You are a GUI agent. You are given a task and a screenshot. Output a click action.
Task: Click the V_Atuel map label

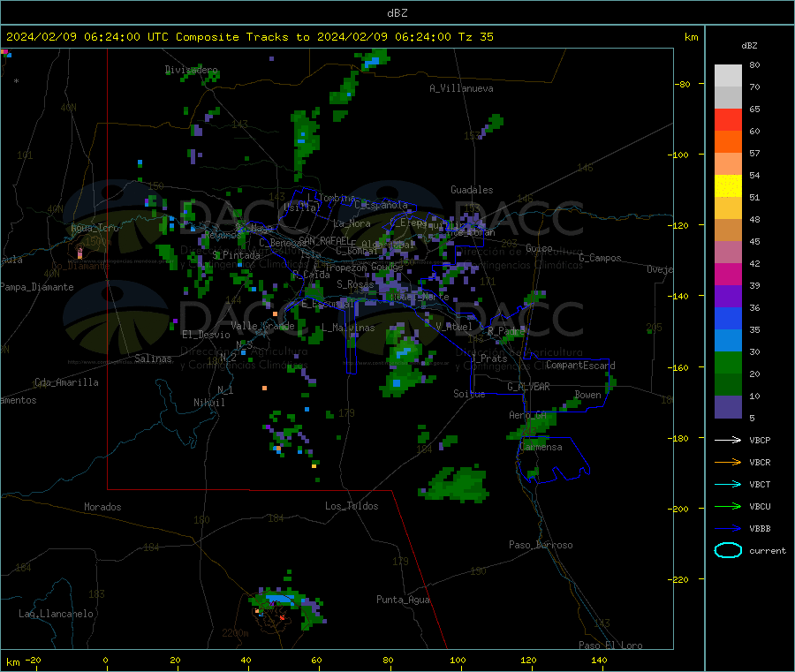coord(454,327)
